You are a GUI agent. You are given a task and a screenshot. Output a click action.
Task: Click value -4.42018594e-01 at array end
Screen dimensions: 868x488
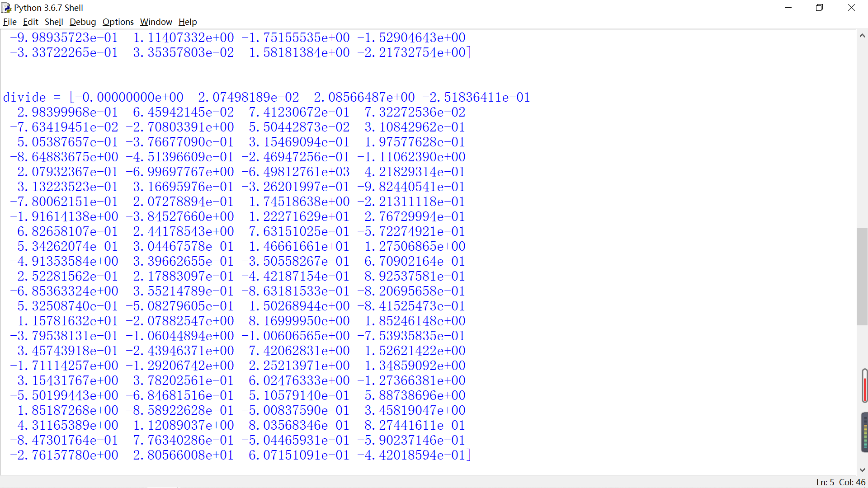click(411, 455)
